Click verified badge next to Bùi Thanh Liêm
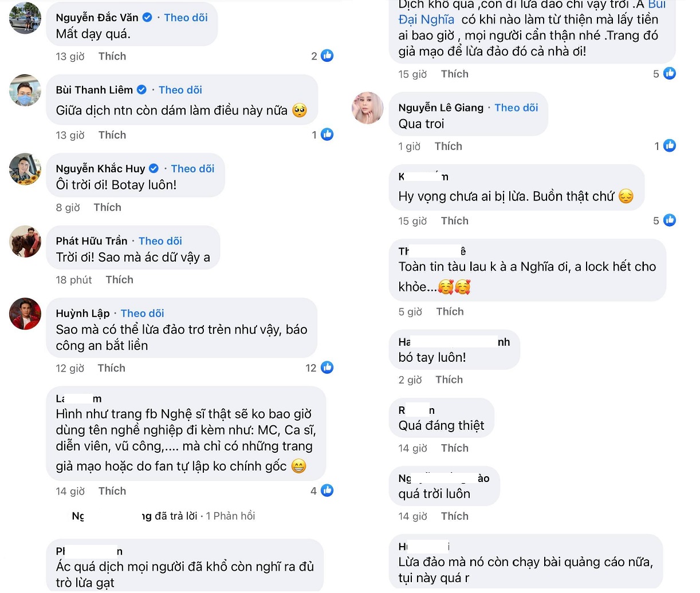 coord(141,90)
